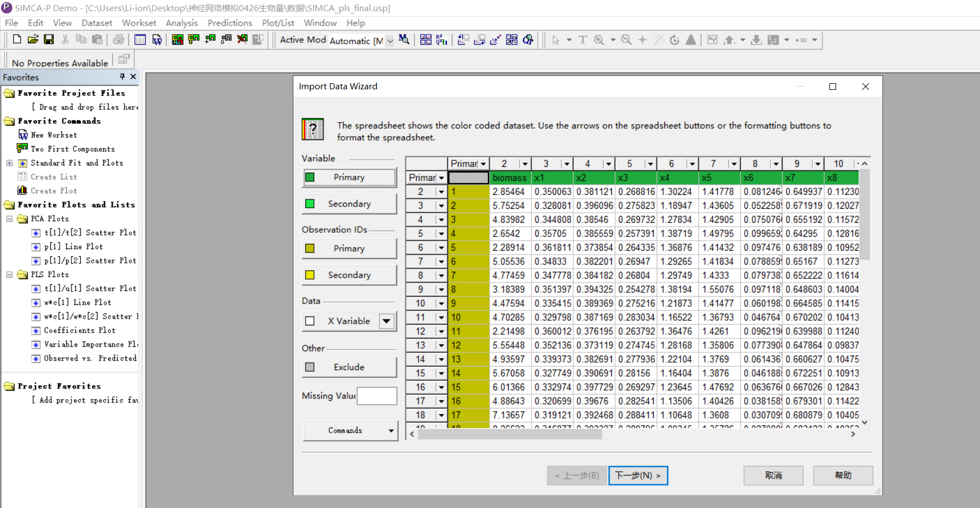Image resolution: width=980 pixels, height=508 pixels.
Task: Click the Add Component toolbar icon
Action: pos(210,40)
